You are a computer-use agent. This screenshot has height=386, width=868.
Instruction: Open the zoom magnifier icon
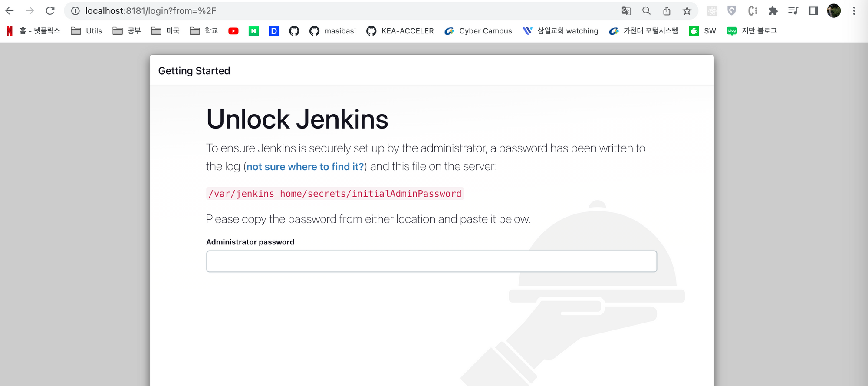646,11
